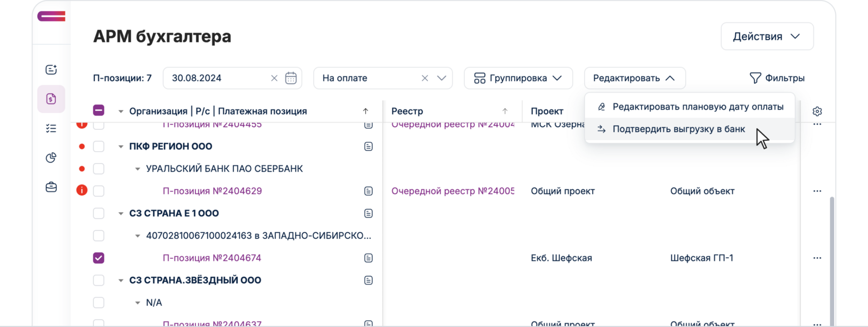Toggle the select-all header checkbox
Image resolution: width=868 pixels, height=327 pixels.
(99, 110)
